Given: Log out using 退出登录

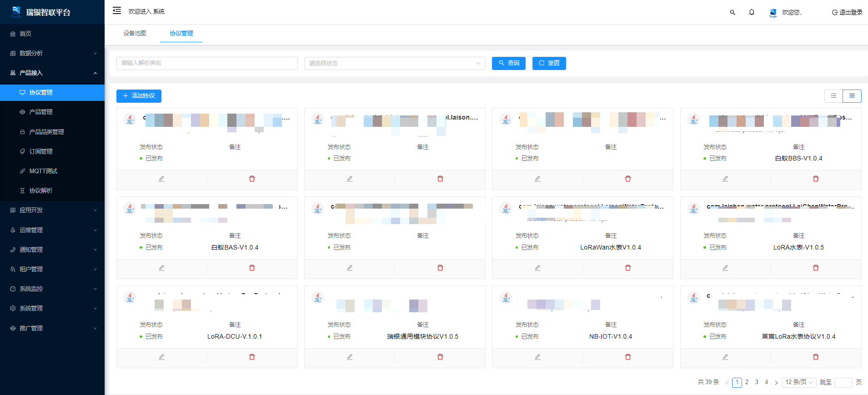Looking at the screenshot, I should pos(847,12).
